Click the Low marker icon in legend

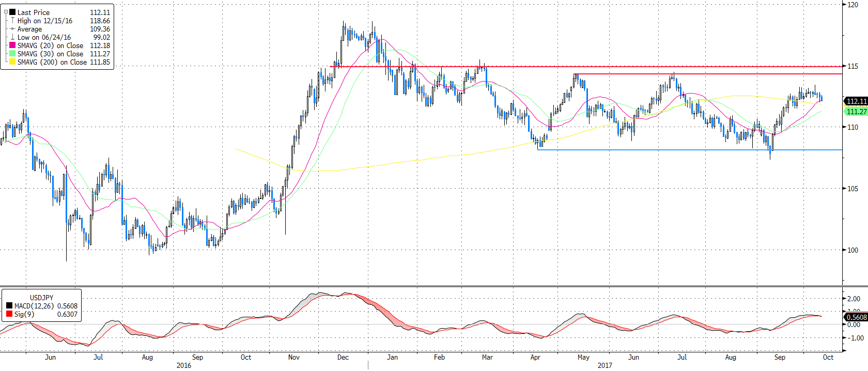[x=12, y=37]
